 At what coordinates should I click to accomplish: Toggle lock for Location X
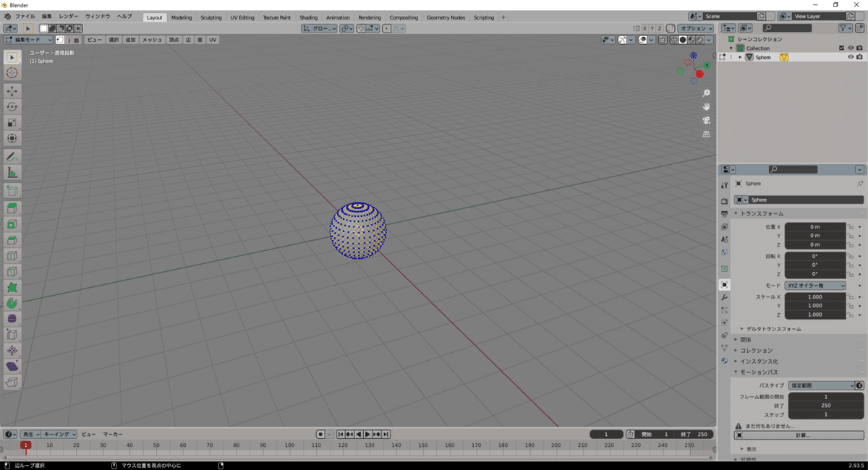[851, 227]
